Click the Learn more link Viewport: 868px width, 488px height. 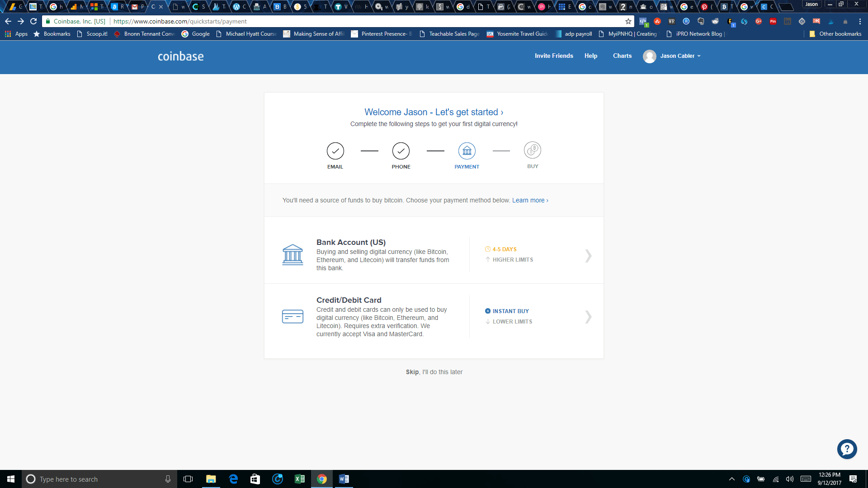point(530,200)
